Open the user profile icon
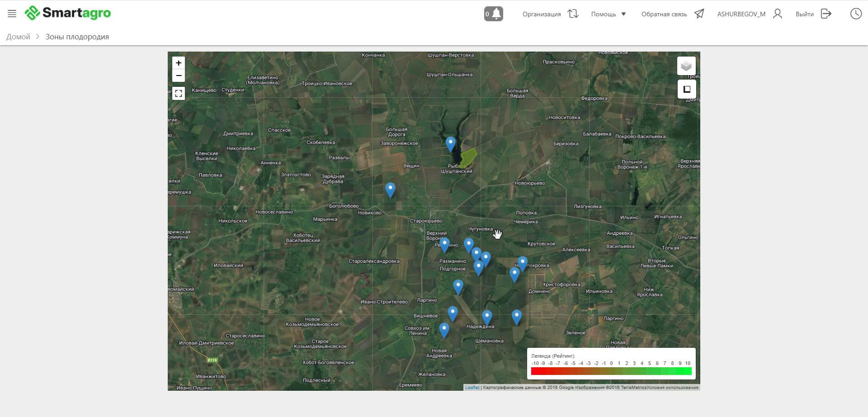 tap(777, 14)
